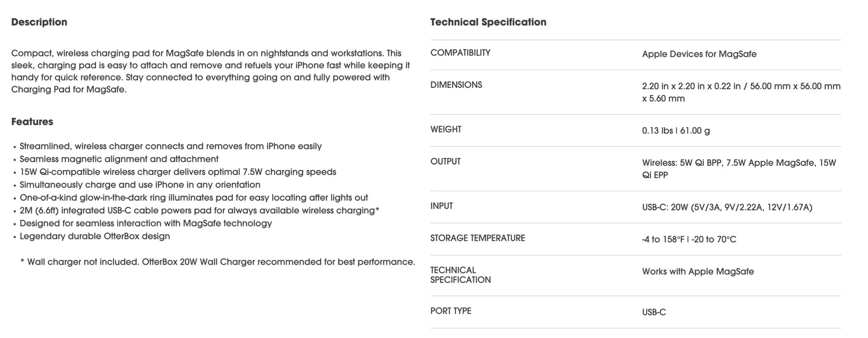This screenshot has height=338, width=868.
Task: Select the OUTPUT spec label
Action: (x=445, y=161)
